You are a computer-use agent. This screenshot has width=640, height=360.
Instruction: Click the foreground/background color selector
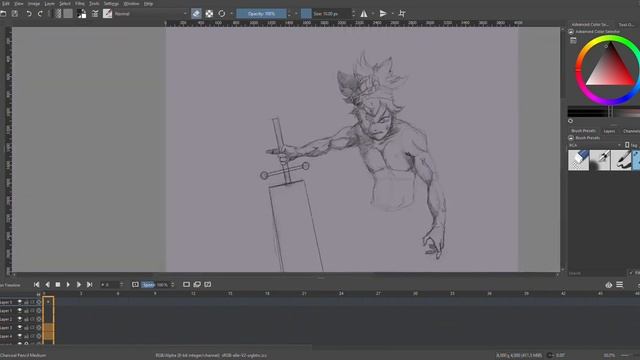pos(82,13)
